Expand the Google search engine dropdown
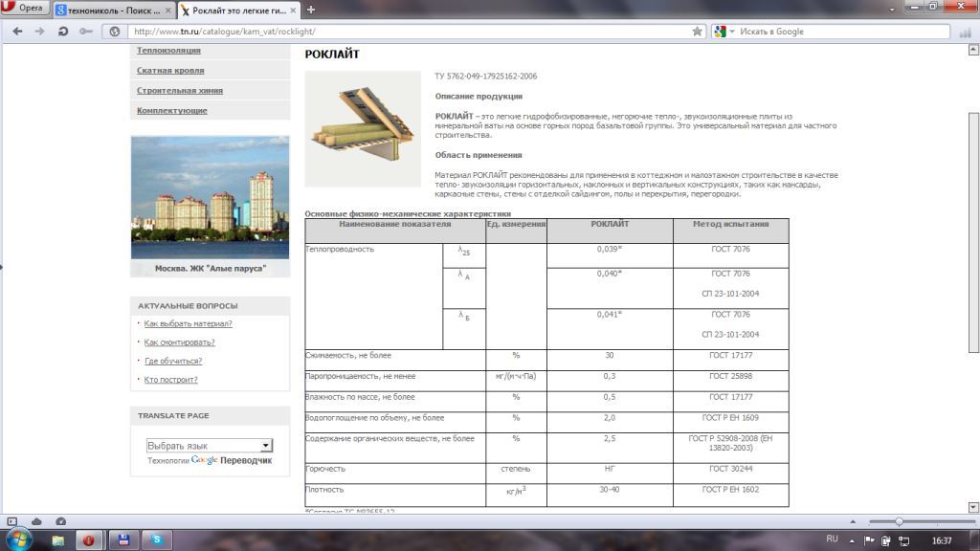The image size is (980, 551). coord(724,31)
